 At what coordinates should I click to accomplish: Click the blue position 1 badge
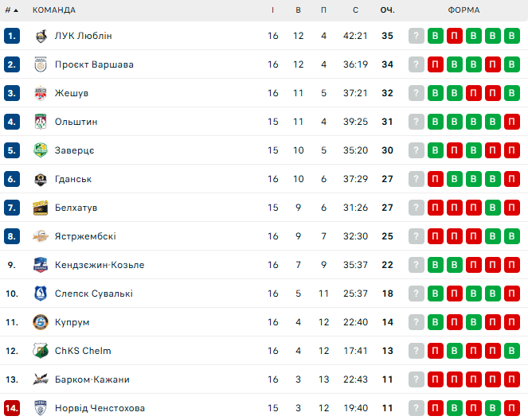coord(11,36)
